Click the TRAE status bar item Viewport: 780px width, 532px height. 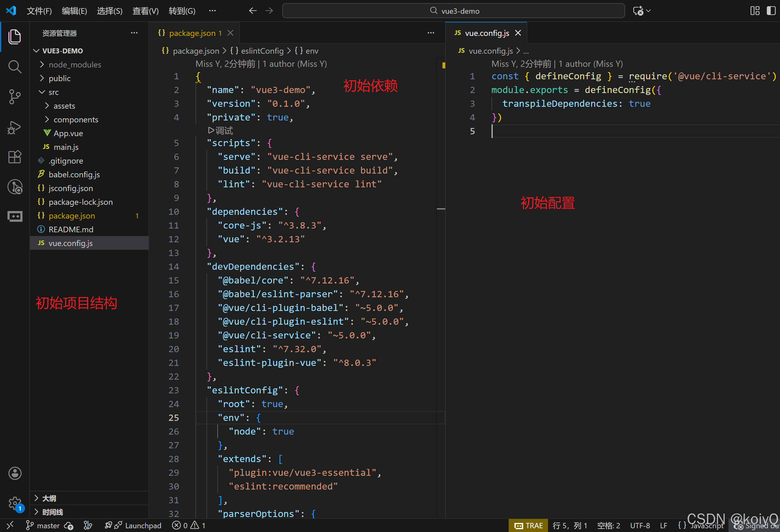[528, 525]
